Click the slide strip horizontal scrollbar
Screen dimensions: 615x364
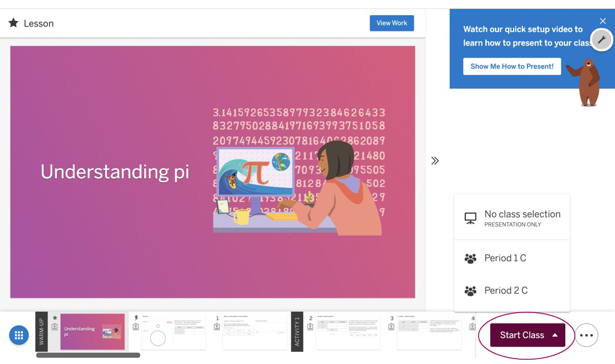88,355
